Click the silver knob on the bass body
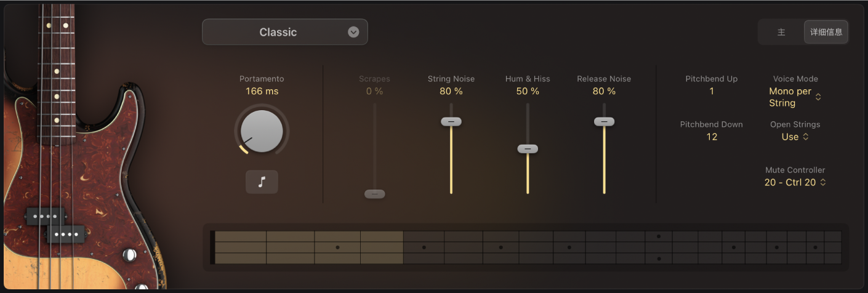The height and width of the screenshot is (293, 868). coord(129,254)
